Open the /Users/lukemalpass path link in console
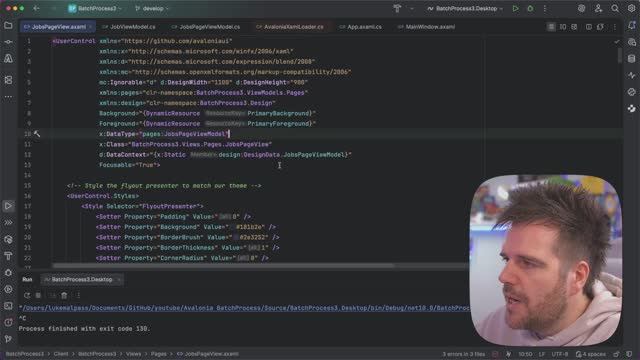The height and width of the screenshot is (360, 640). (246, 308)
